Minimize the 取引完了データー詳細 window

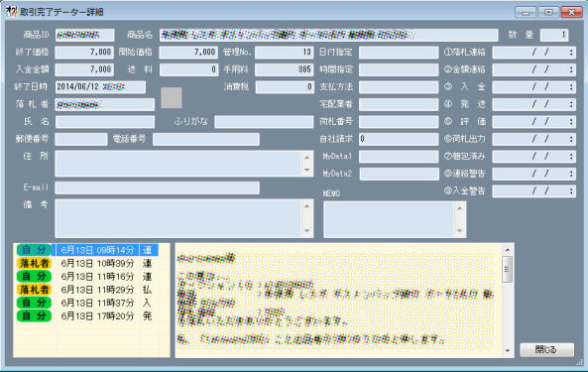coord(526,12)
